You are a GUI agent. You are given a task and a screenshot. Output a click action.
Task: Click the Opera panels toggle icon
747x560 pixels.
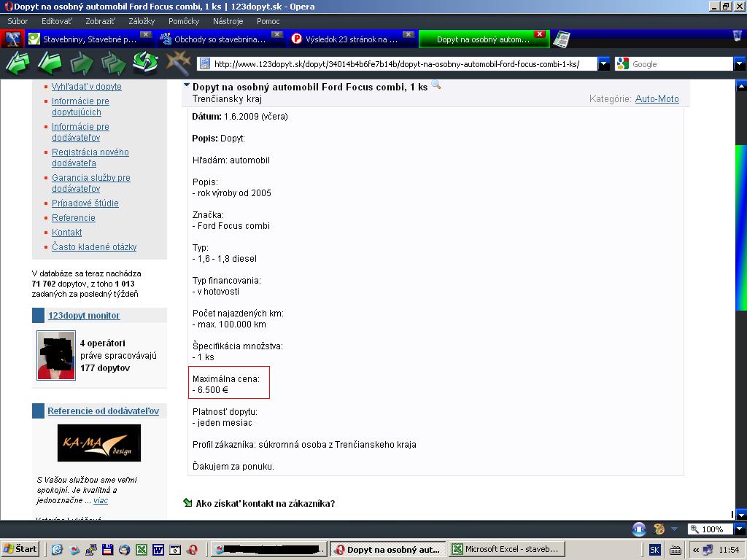click(12, 39)
